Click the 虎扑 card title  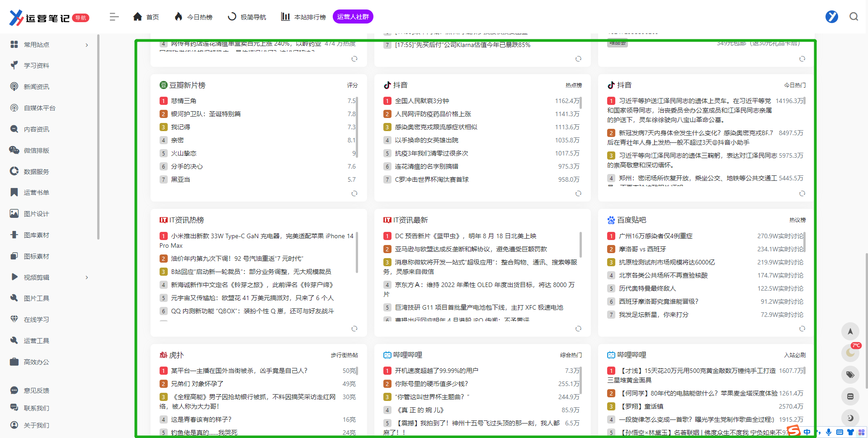click(x=176, y=355)
